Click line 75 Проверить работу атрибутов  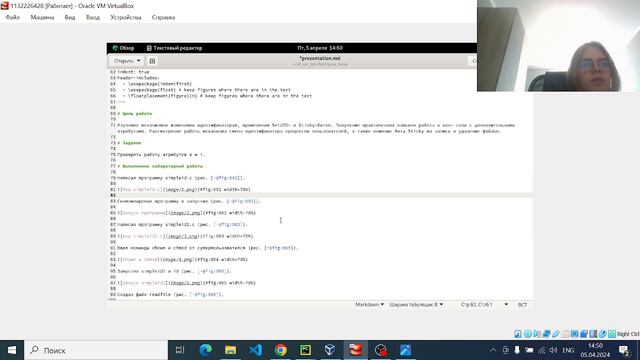point(161,154)
